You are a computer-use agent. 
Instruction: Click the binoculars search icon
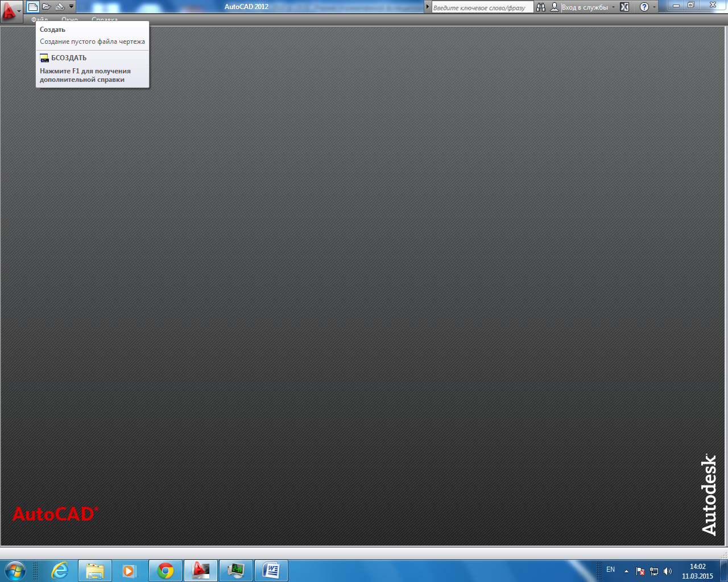point(541,7)
